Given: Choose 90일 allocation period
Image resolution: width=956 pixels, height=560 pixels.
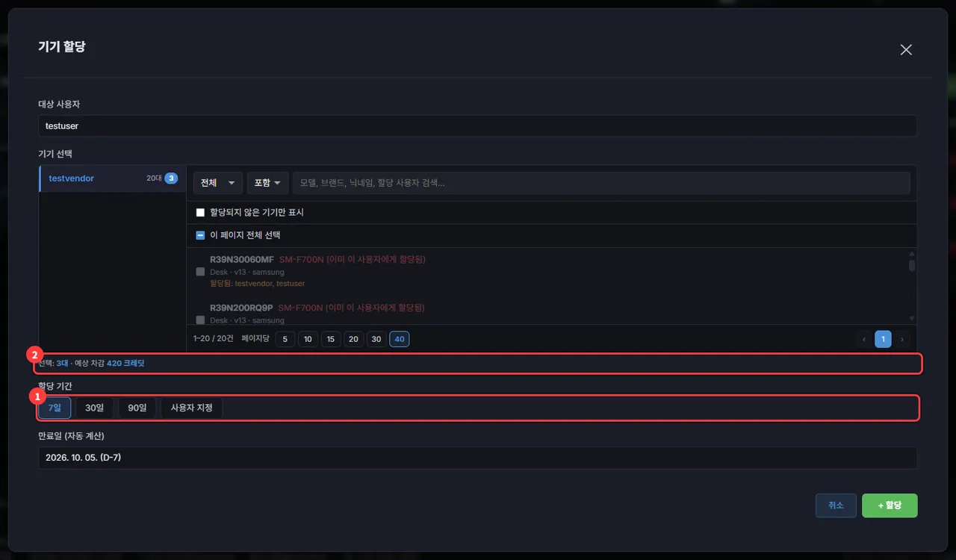Looking at the screenshot, I should point(137,408).
